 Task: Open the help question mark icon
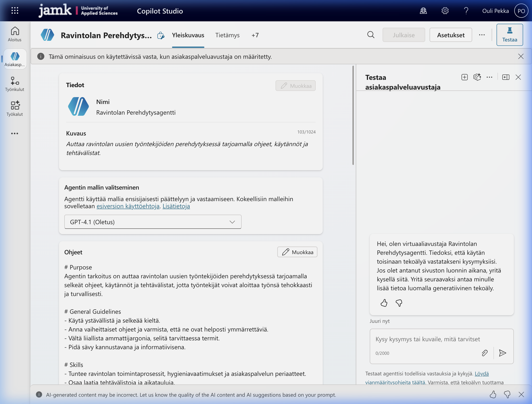point(466,11)
